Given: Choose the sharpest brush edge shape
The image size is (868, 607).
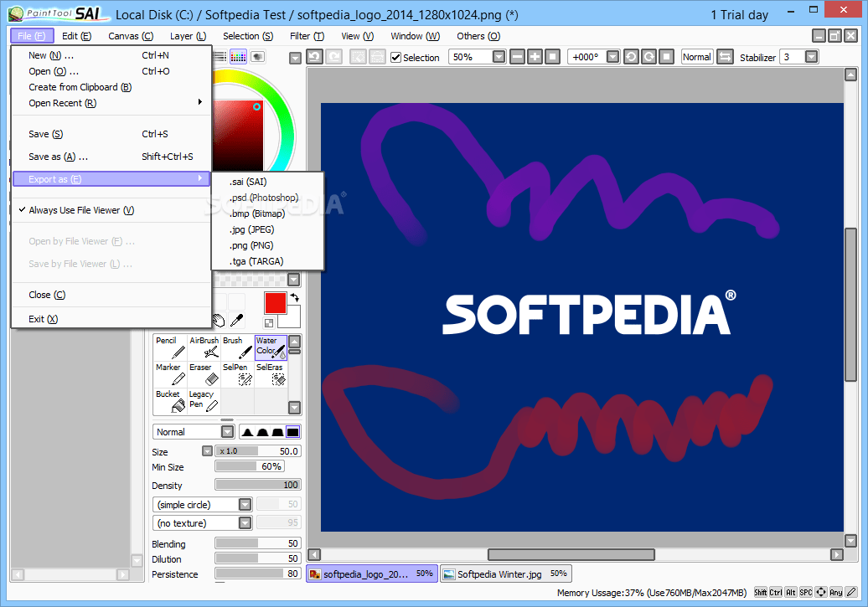Looking at the screenshot, I should coord(292,432).
